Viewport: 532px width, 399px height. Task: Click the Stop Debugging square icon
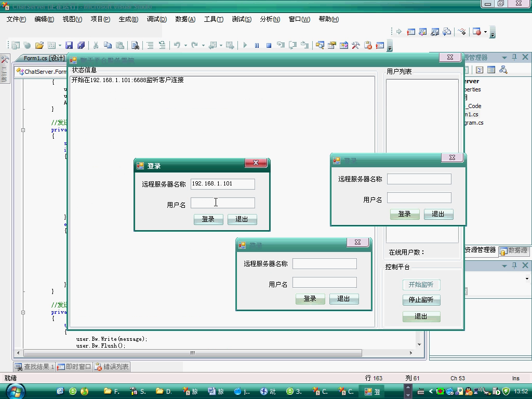(x=269, y=45)
